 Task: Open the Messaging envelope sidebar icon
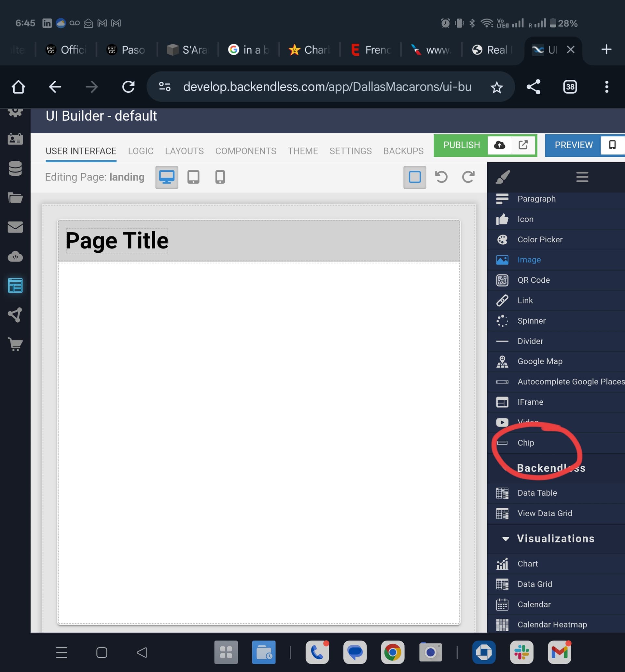(x=15, y=227)
